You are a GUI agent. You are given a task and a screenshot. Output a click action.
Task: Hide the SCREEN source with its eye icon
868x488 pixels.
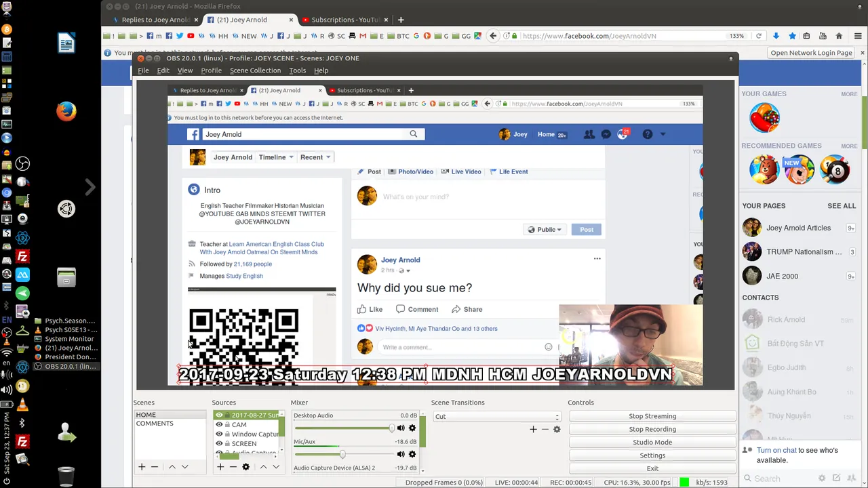pos(219,444)
